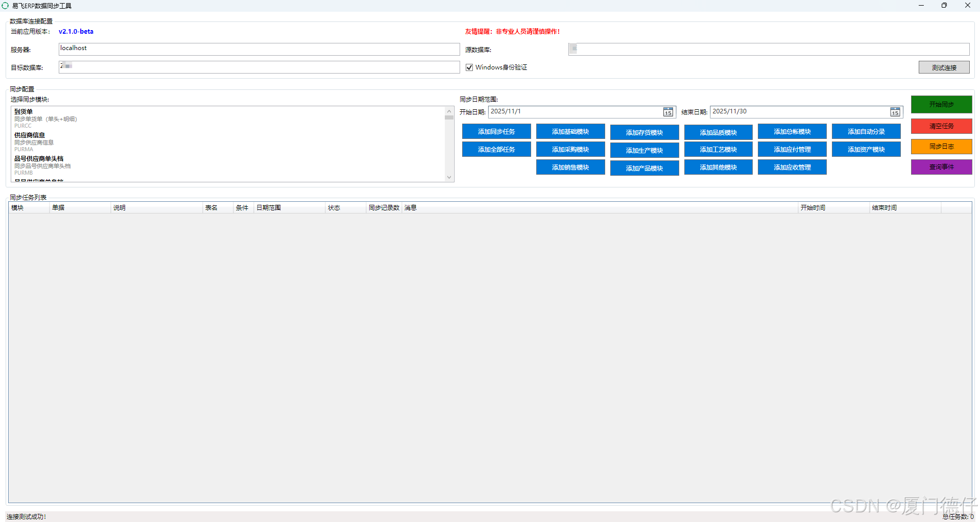Sort by 单据 column header
This screenshot has height=522, width=980.
point(80,207)
